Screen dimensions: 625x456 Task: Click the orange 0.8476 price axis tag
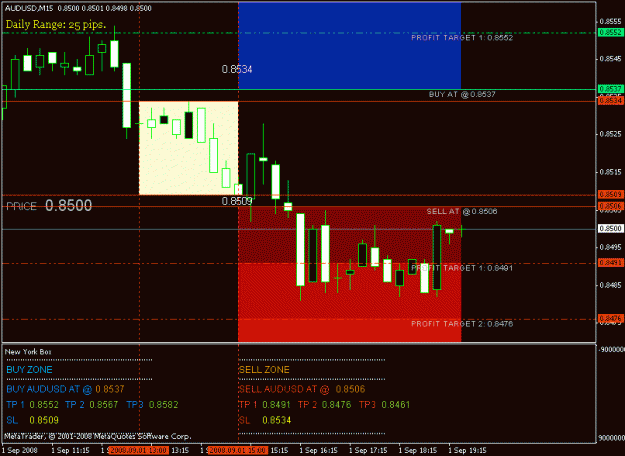tap(610, 318)
